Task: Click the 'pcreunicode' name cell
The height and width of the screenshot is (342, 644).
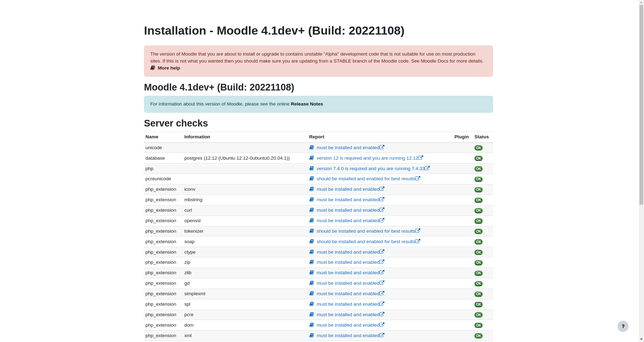Action: (x=158, y=179)
